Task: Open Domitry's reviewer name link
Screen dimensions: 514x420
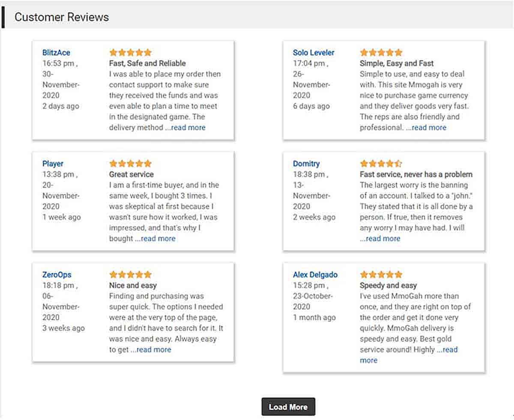Action: coord(306,164)
